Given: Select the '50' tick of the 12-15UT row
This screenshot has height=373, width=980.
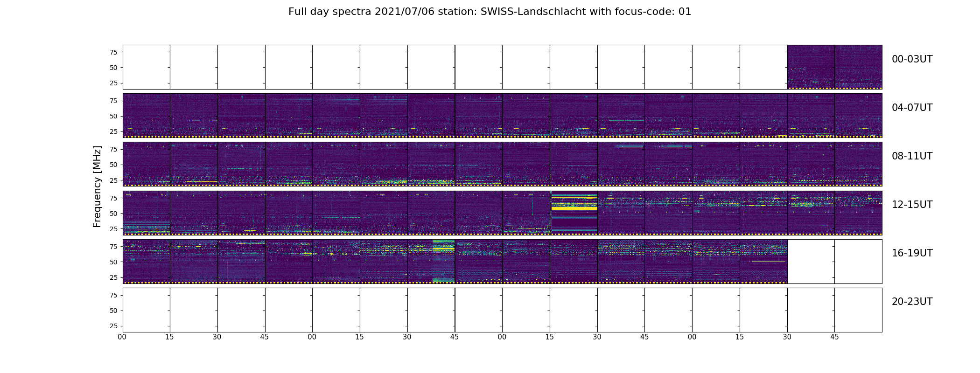Looking at the screenshot, I should click(113, 214).
